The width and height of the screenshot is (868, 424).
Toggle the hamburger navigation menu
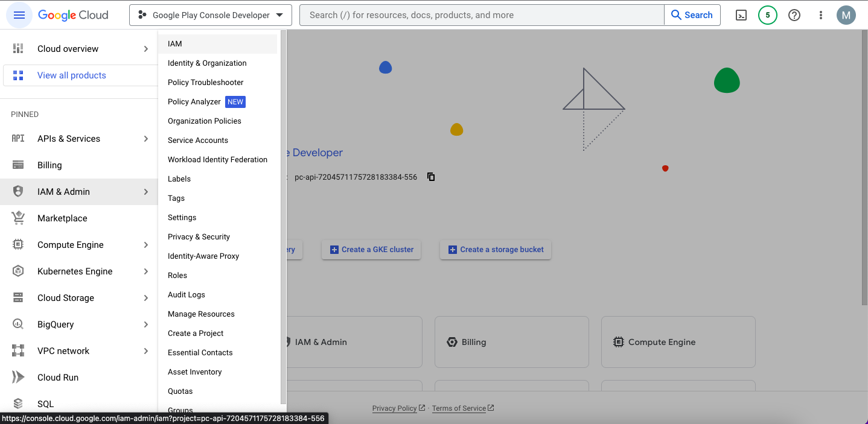coord(19,15)
